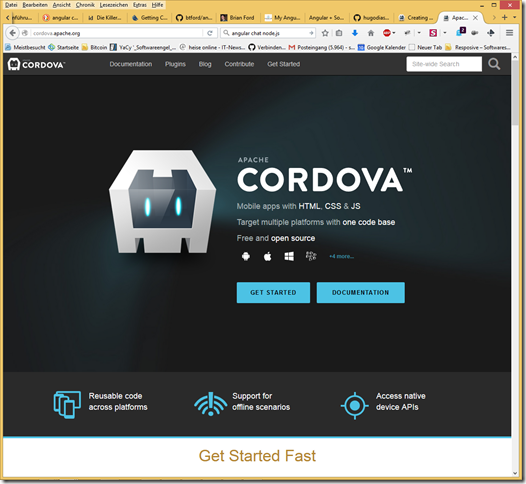
Task: Click the search engine magnifier in search box
Action: pyautogui.click(x=226, y=33)
